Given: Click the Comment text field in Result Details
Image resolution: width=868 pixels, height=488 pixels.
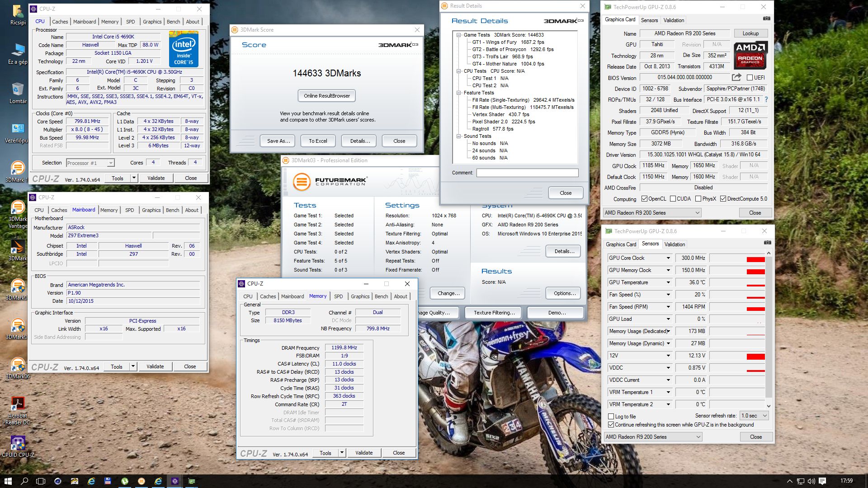Looking at the screenshot, I should 527,173.
